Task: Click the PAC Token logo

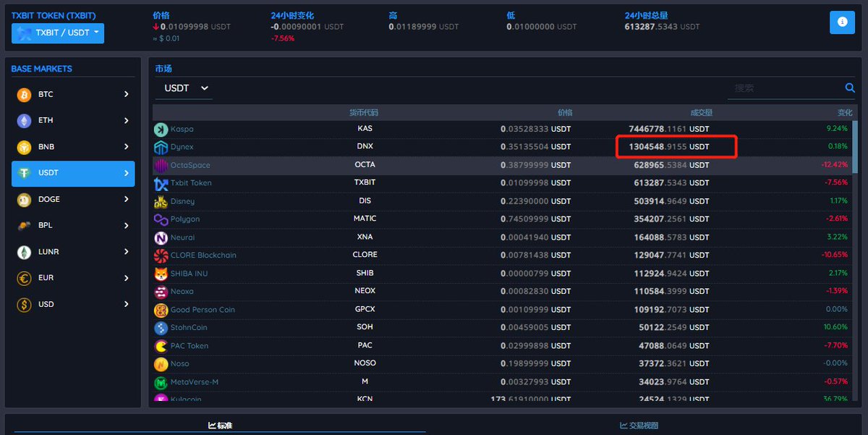Action: (161, 347)
